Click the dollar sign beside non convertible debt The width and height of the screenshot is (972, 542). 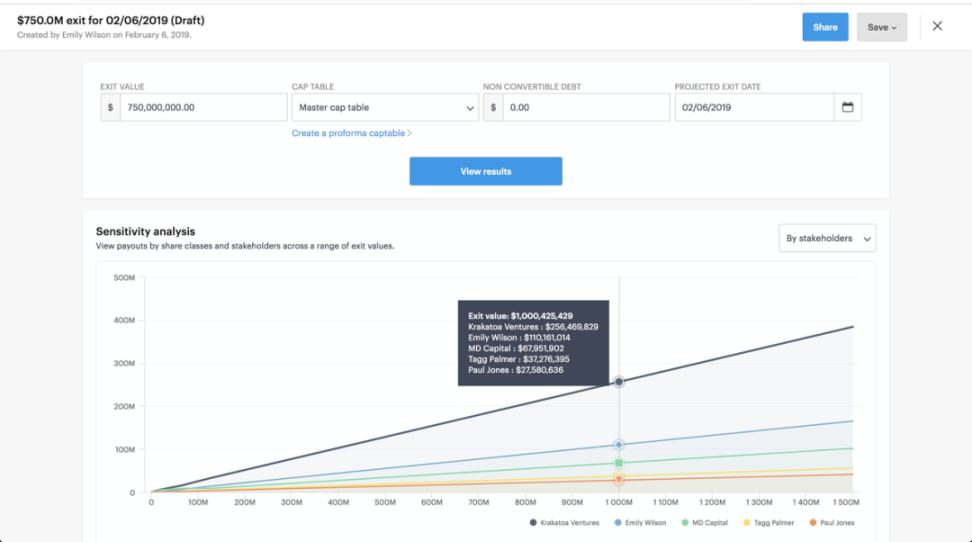click(493, 108)
